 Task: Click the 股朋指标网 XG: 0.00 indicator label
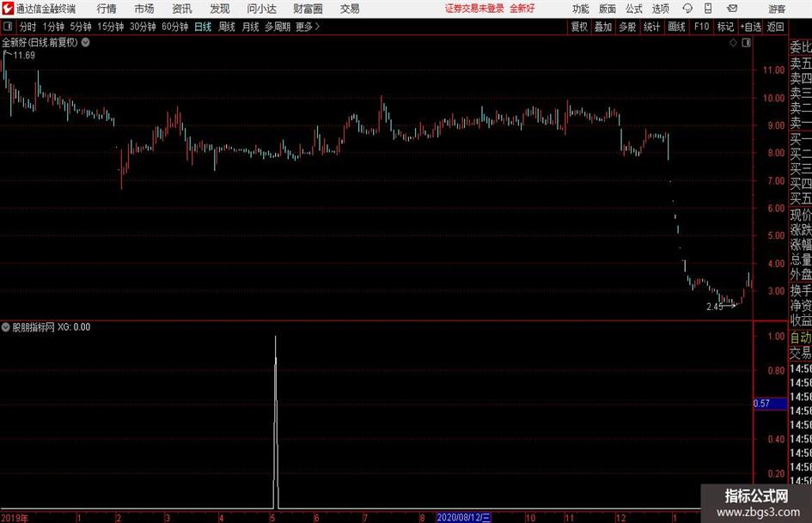point(52,327)
